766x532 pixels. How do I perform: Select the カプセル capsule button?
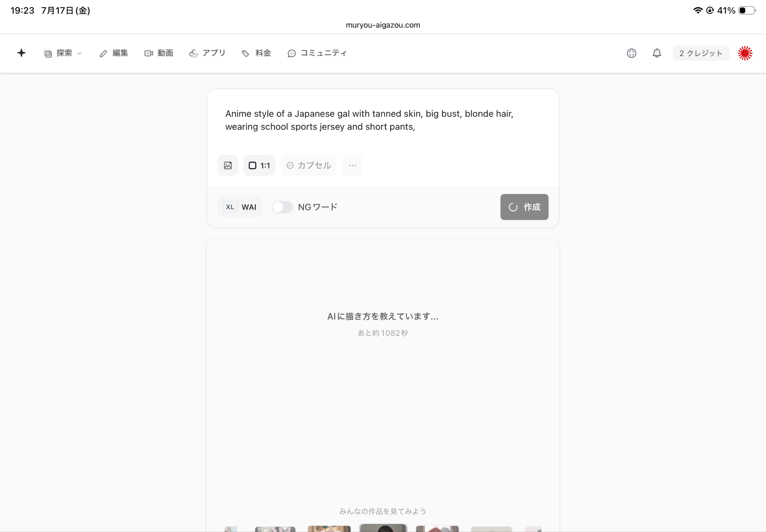tap(309, 165)
